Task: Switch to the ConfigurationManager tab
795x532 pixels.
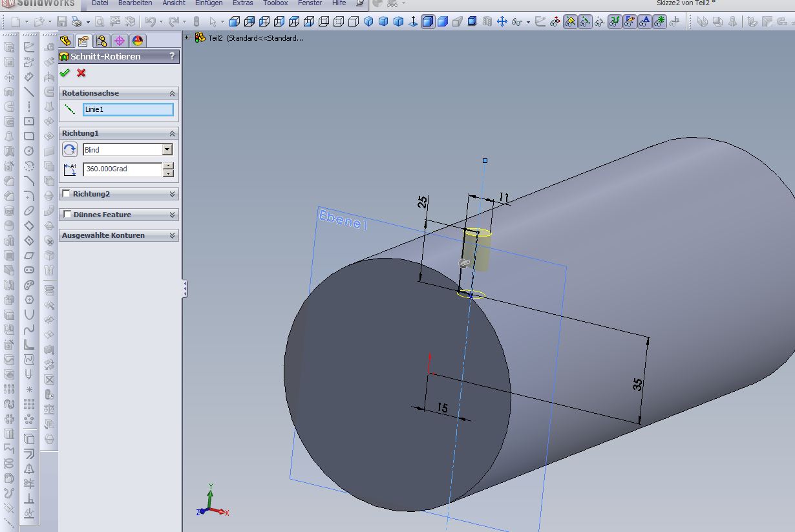Action: pos(101,41)
